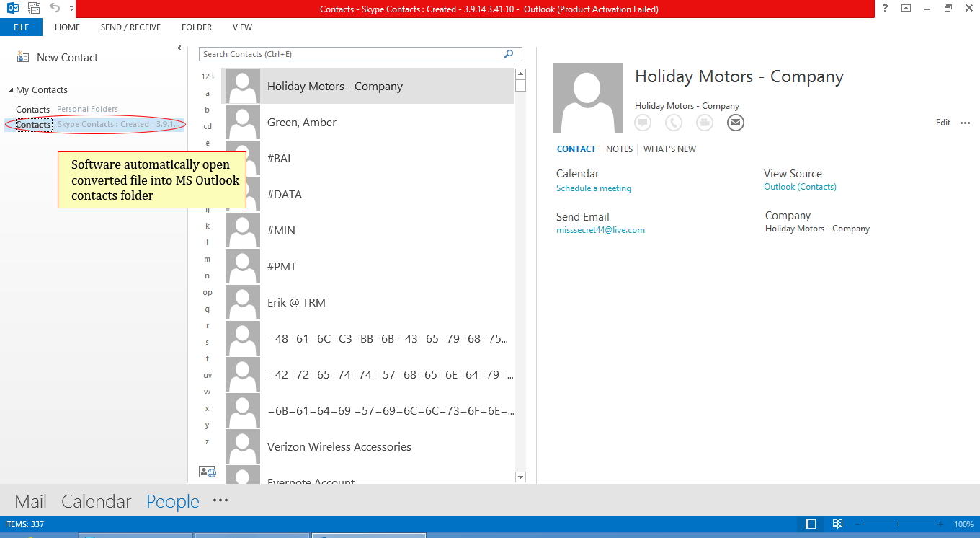This screenshot has height=538, width=980.
Task: Jump to op in alphabet index
Action: [208, 292]
